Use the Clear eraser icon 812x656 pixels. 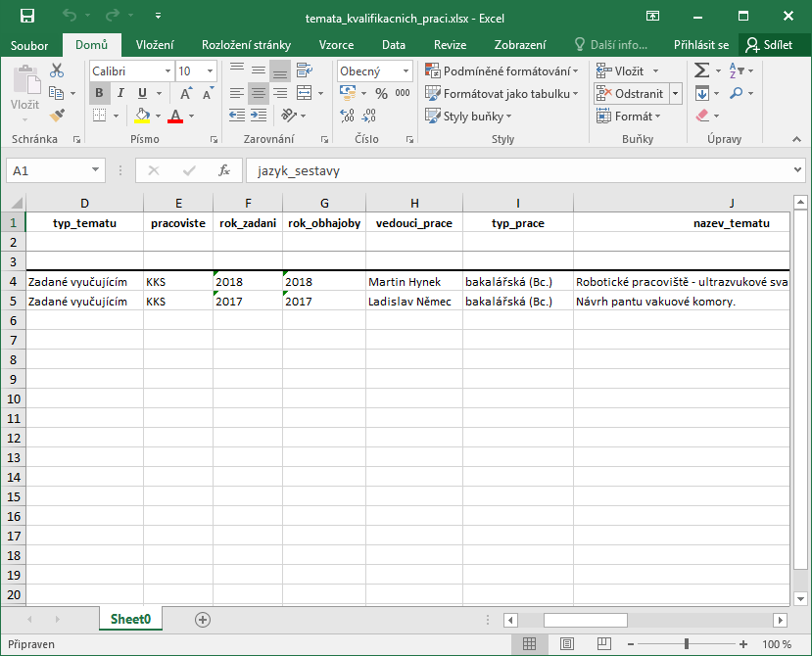(702, 116)
